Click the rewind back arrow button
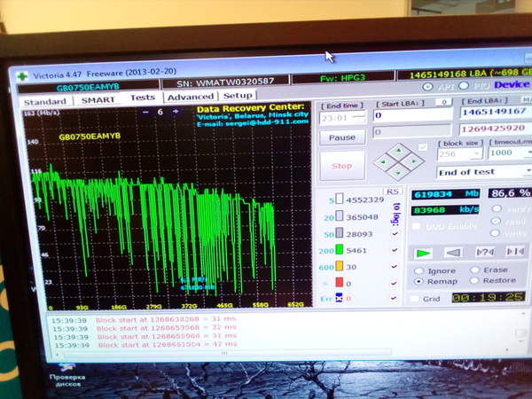Screen dimensions: 532x399 pyautogui.click(x=454, y=253)
